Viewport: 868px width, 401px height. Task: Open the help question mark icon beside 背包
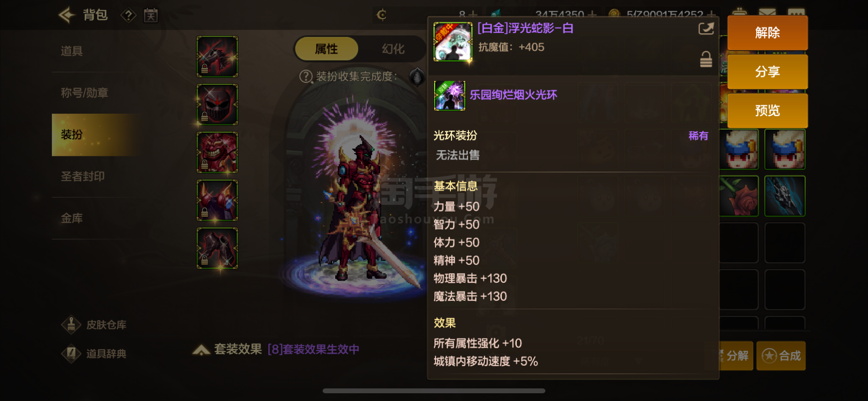click(128, 15)
